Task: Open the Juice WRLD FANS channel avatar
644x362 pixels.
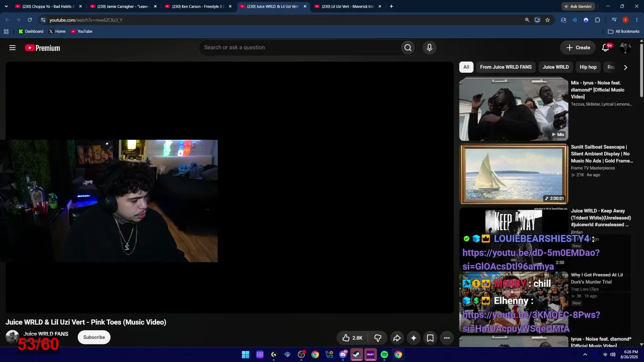Action: (x=12, y=337)
